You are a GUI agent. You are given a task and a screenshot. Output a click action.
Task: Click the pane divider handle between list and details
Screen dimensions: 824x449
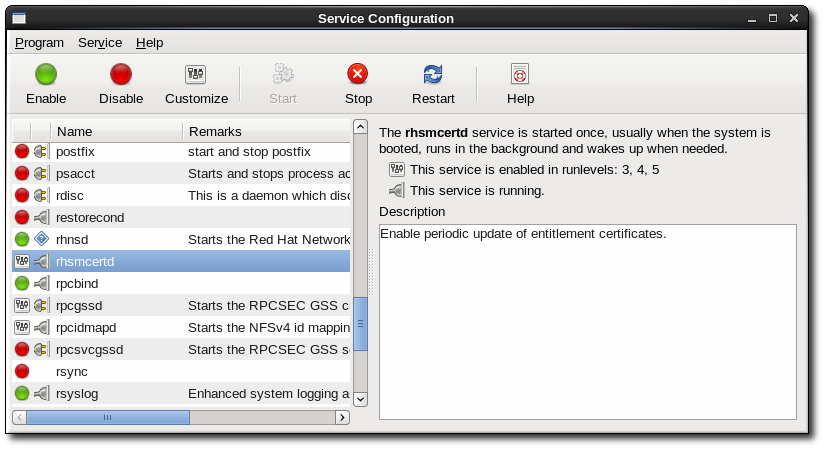tap(371, 271)
